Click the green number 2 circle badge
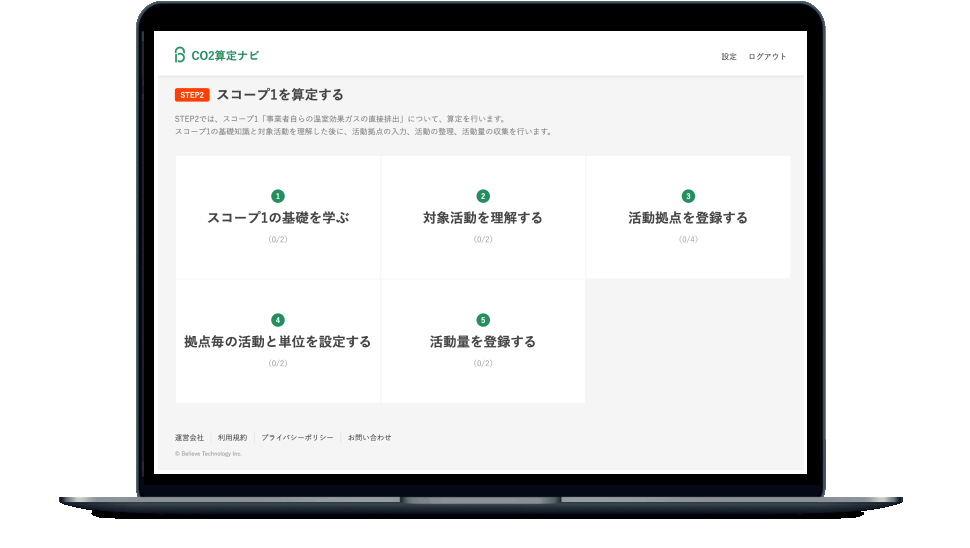The height and width of the screenshot is (548, 970). (483, 196)
